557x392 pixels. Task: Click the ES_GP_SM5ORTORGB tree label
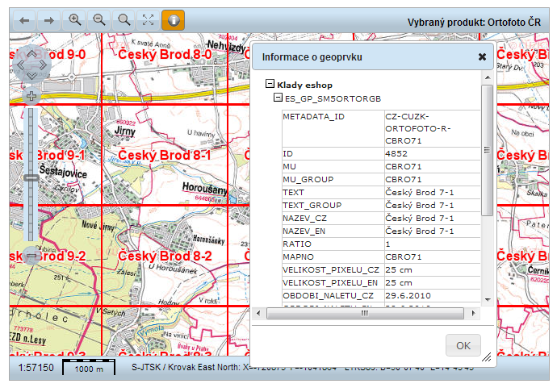[x=333, y=98]
